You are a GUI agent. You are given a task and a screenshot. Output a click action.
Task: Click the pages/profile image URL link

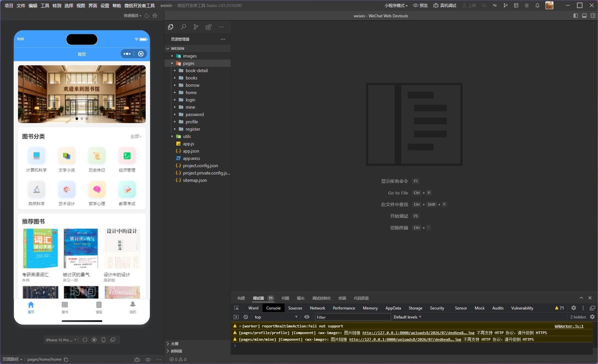coord(418,333)
